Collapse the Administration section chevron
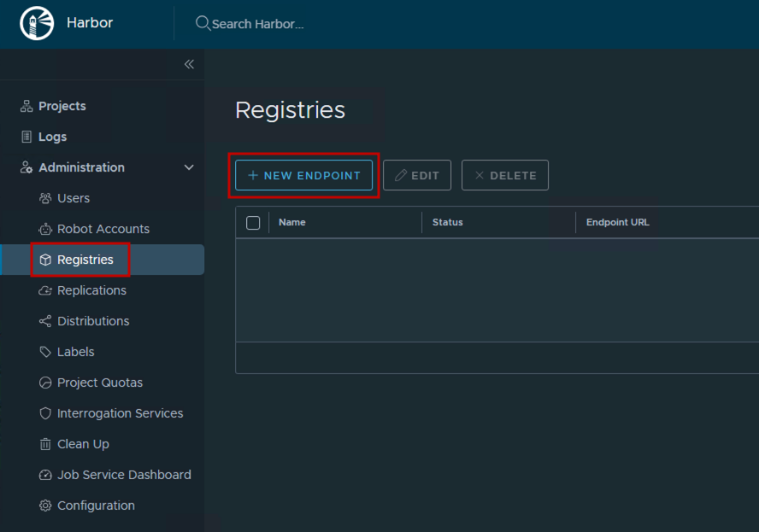Image resolution: width=759 pixels, height=532 pixels. point(189,167)
